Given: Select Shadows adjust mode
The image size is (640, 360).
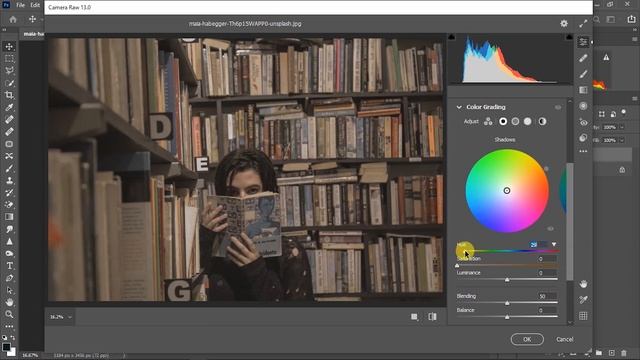Looking at the screenshot, I should coord(503,121).
